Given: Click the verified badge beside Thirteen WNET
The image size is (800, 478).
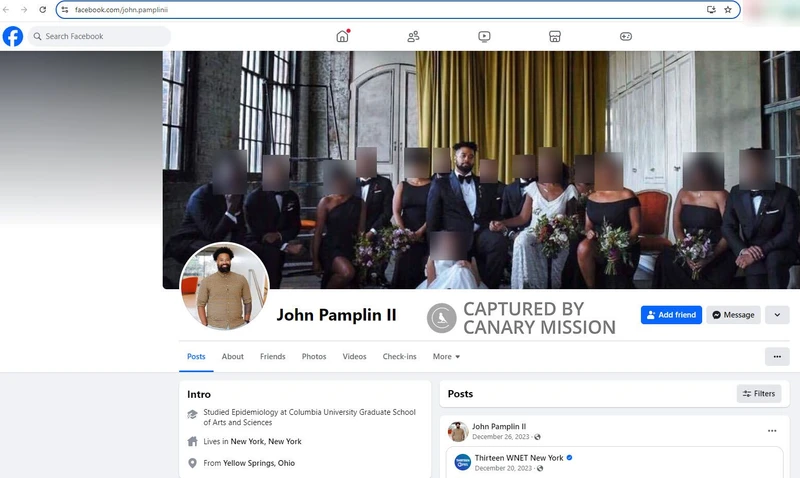Looking at the screenshot, I should point(569,458).
